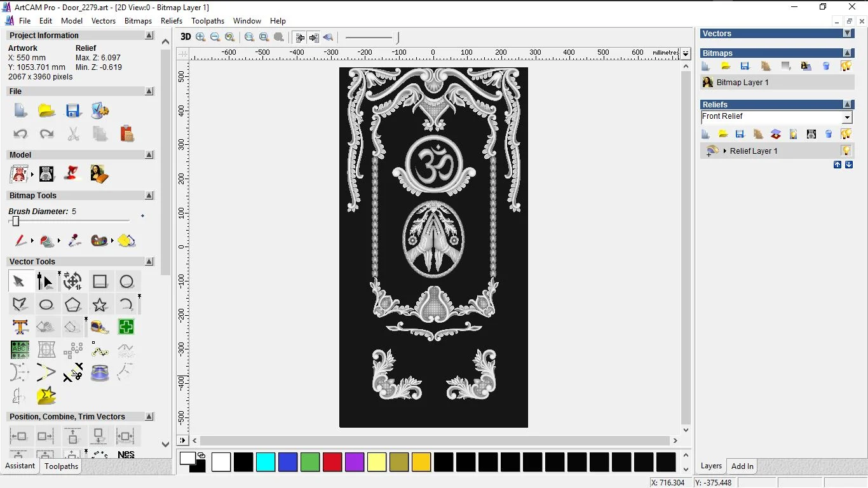Toggle all bitmap layers visibility bulbs
The image size is (868, 488).
[x=846, y=66]
